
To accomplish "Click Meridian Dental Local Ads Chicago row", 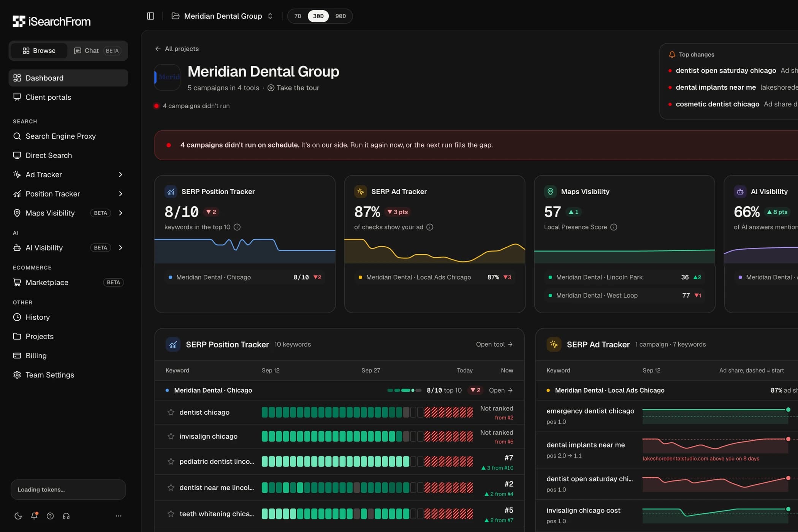I will [435, 277].
